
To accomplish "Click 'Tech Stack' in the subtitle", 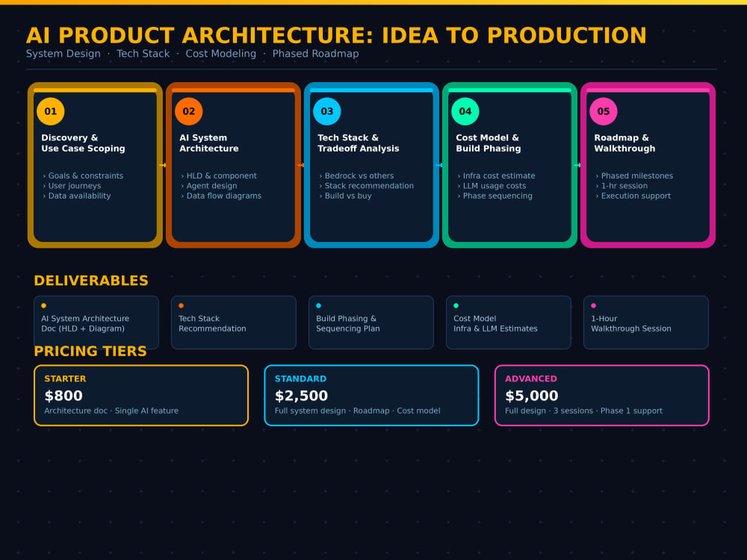I will click(x=143, y=54).
